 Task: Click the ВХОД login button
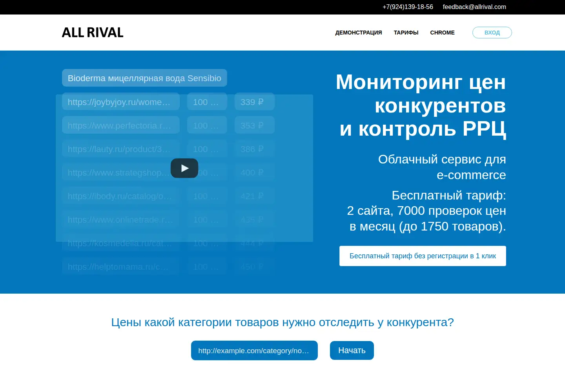[492, 33]
